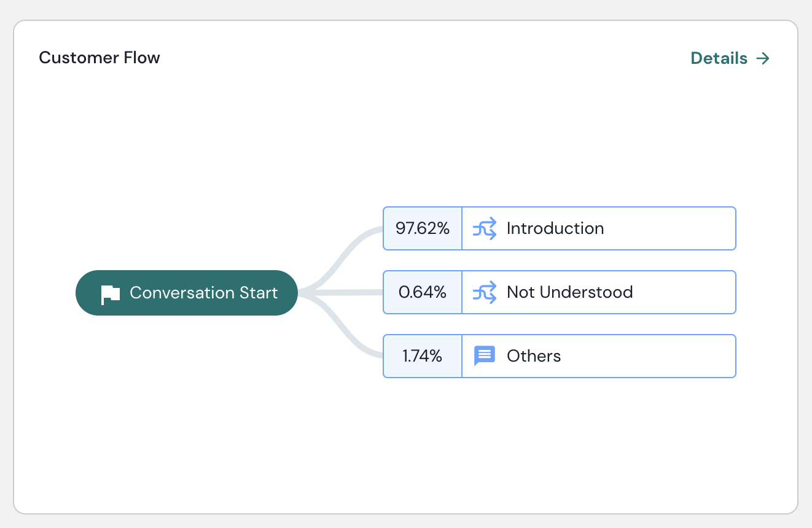Click the chat bubble icon beside Others
This screenshot has height=528, width=812.
click(x=484, y=356)
